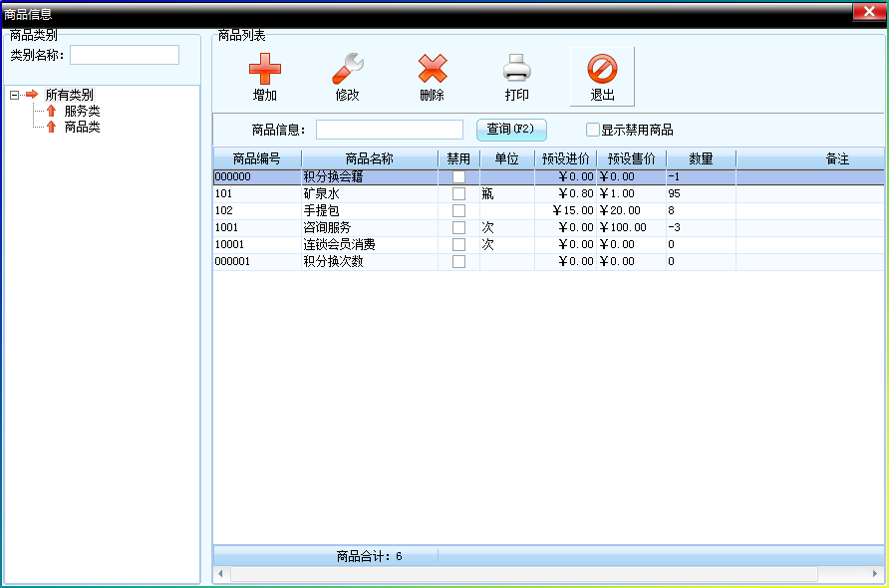Select the 服务类 category arrow icon

point(51,112)
